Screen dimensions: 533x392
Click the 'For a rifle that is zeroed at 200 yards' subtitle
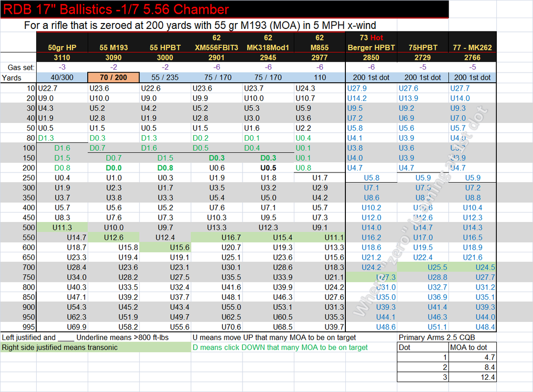(x=200, y=25)
